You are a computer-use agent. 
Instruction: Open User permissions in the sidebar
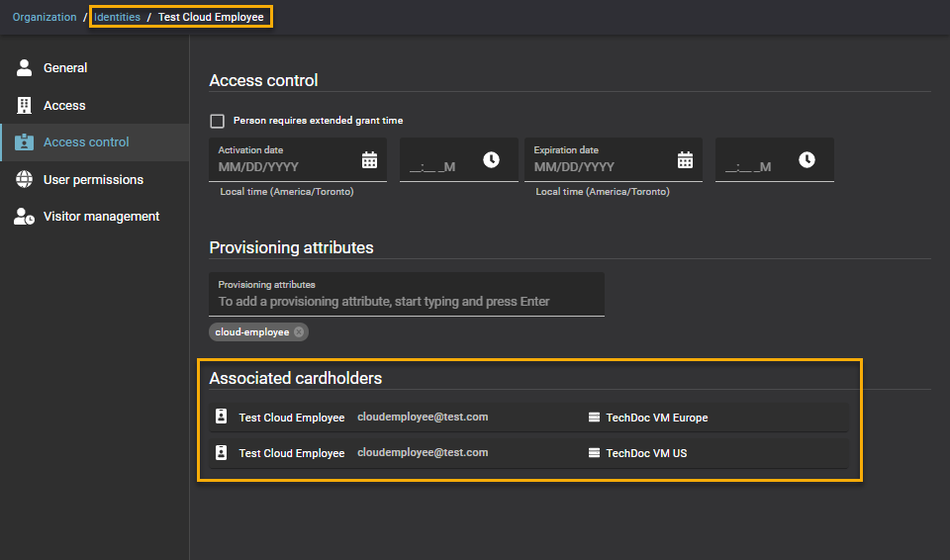(93, 180)
